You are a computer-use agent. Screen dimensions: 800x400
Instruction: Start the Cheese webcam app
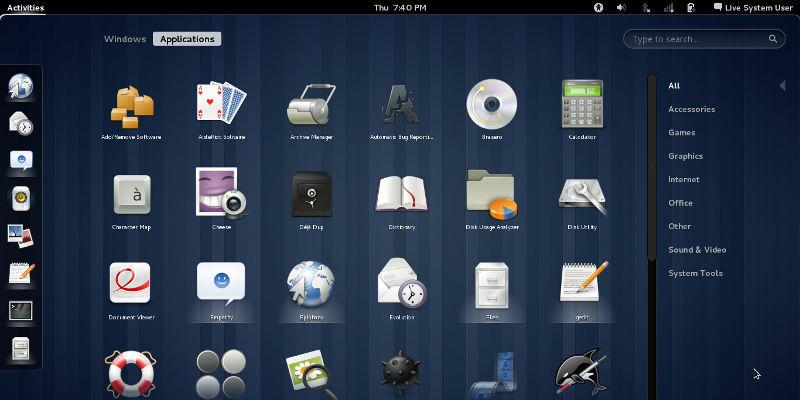click(221, 193)
